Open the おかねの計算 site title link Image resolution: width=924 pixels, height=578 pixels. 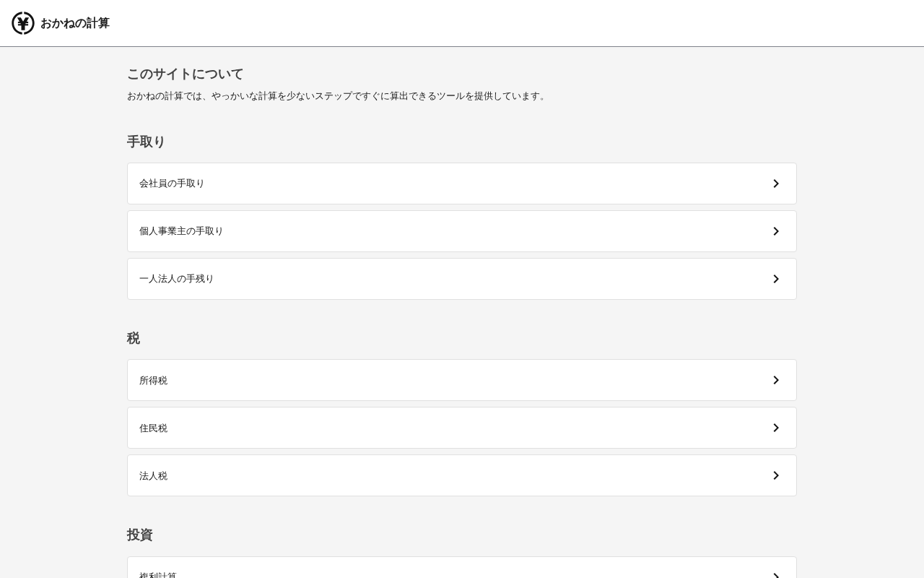74,23
